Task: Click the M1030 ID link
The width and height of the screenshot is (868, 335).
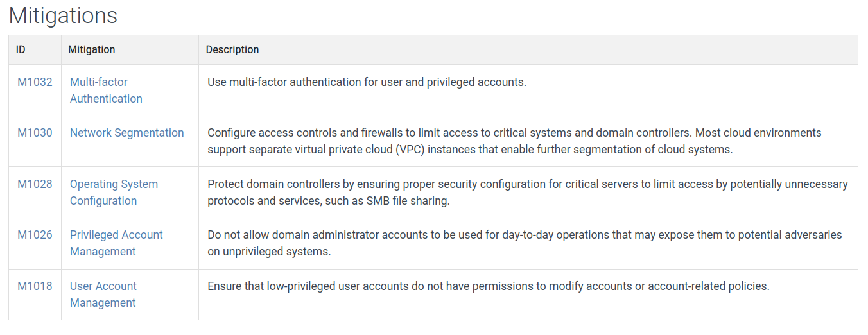Action: click(35, 133)
